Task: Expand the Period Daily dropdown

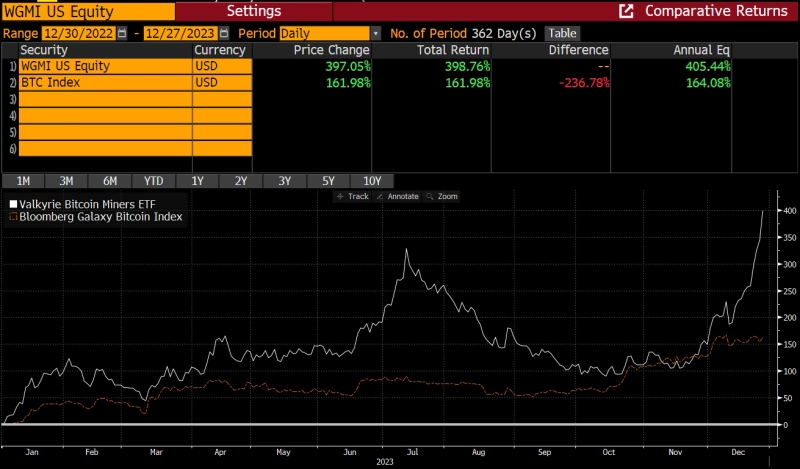Action: (x=375, y=33)
